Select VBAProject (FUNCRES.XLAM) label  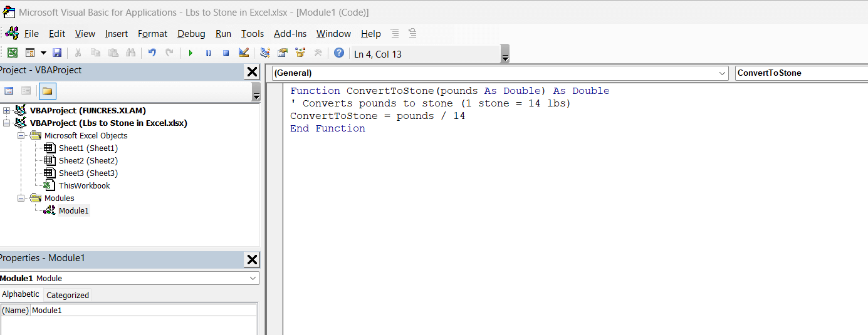88,111
